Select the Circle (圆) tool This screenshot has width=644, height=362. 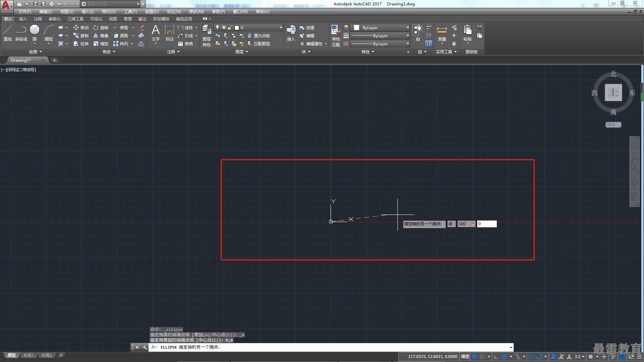(x=35, y=33)
